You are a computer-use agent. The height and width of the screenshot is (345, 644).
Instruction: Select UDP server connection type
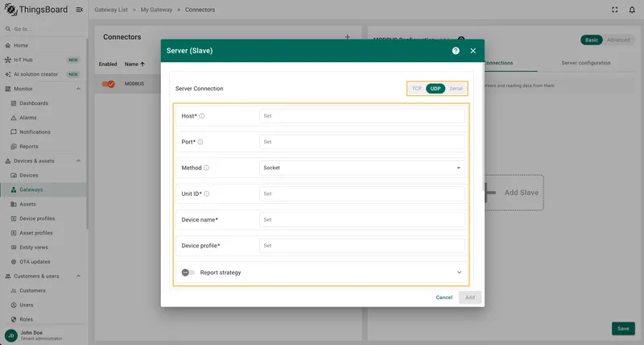coord(436,89)
